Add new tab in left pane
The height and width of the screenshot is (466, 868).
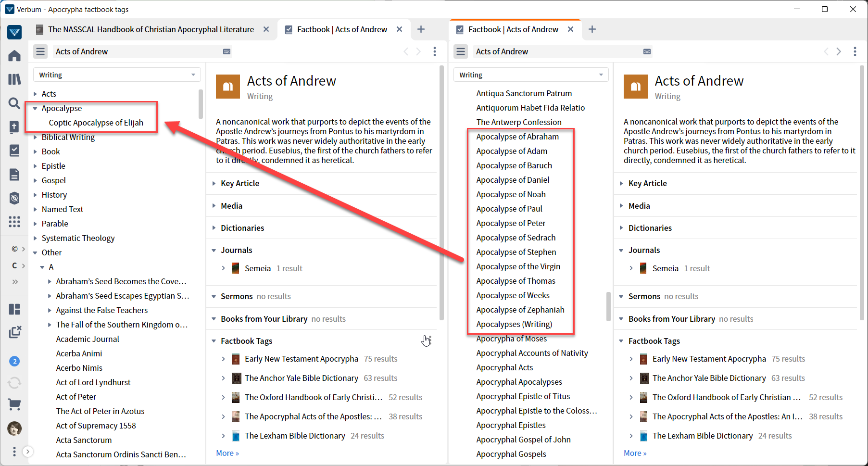click(x=421, y=29)
